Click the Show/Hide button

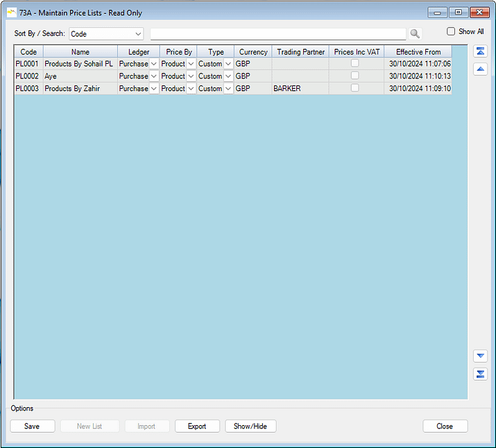pyautogui.click(x=250, y=427)
